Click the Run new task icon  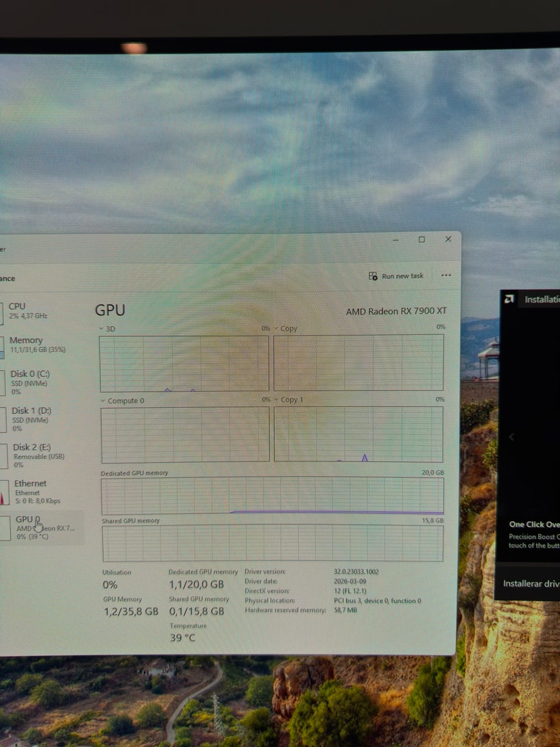coord(373,276)
